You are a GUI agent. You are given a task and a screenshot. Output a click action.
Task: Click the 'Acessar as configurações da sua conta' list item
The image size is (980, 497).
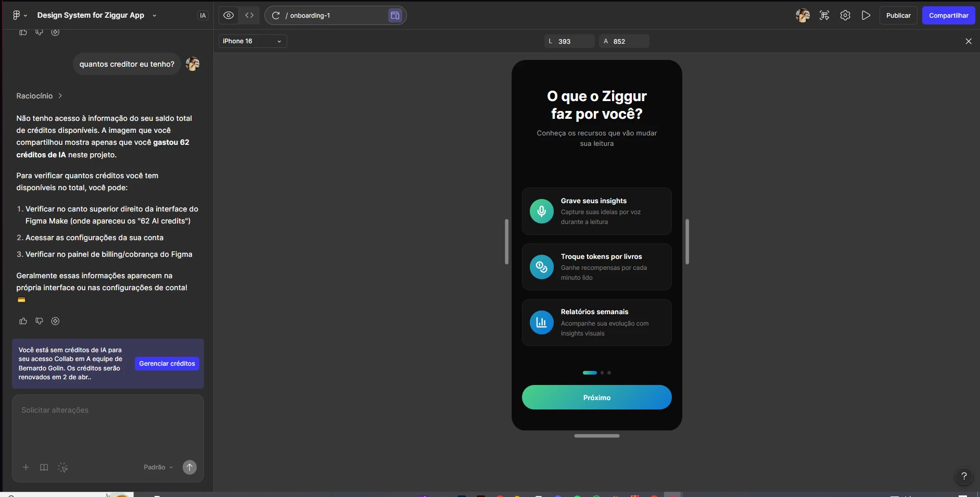tap(94, 238)
